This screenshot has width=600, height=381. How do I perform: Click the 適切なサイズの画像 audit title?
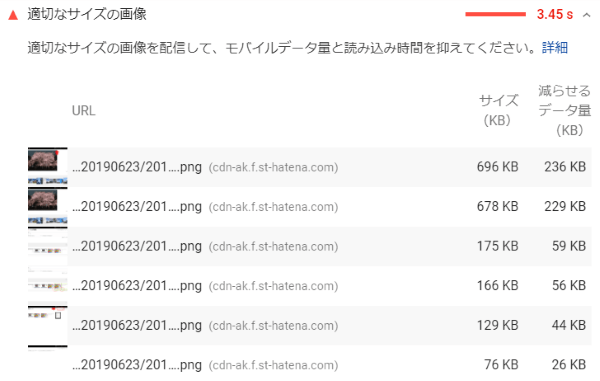point(87,14)
